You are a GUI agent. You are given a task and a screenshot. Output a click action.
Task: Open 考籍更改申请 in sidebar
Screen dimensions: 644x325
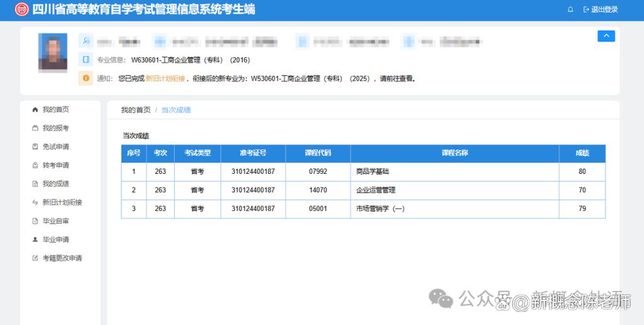click(x=62, y=258)
